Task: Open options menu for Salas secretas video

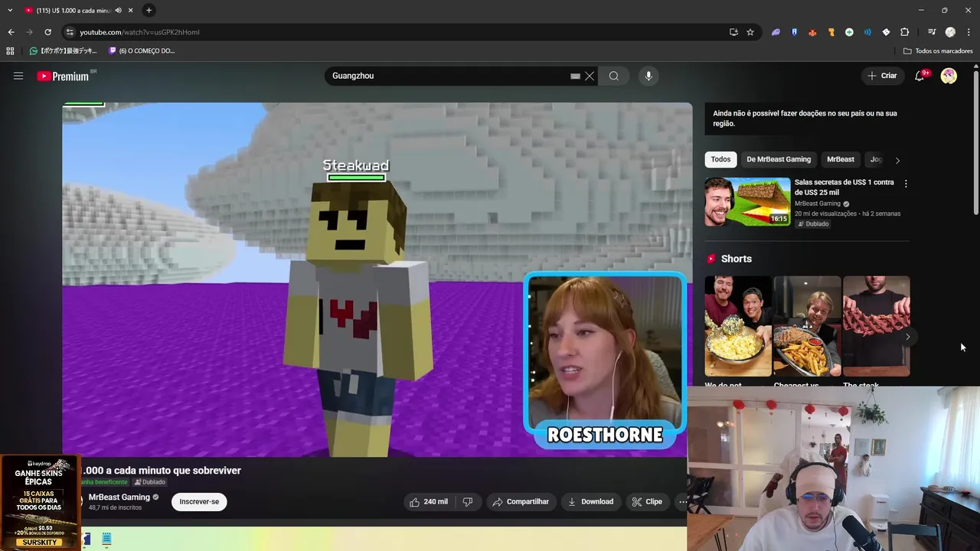Action: pos(906,184)
